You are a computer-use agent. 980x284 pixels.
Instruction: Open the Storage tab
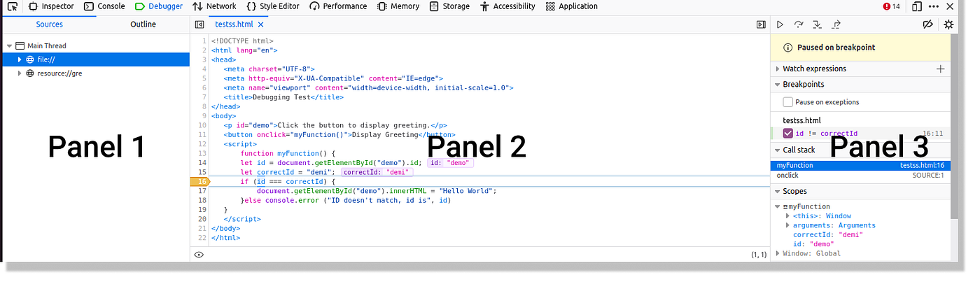pos(449,6)
